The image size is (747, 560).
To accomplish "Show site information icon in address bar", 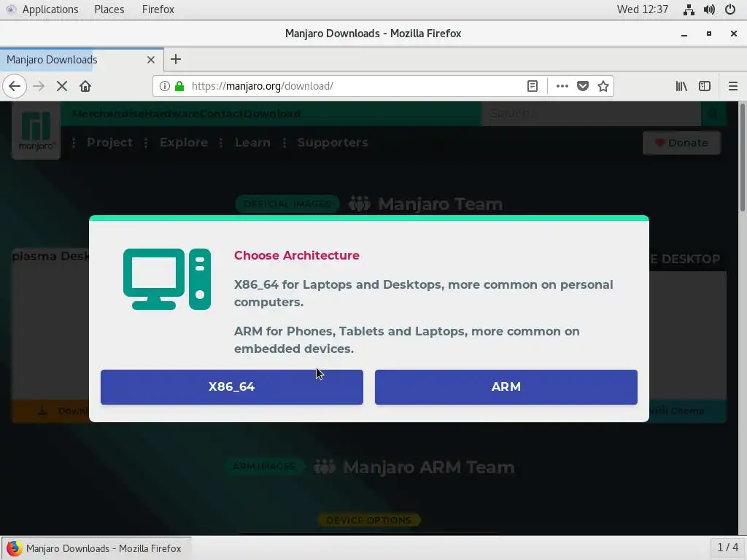I will coord(164,86).
